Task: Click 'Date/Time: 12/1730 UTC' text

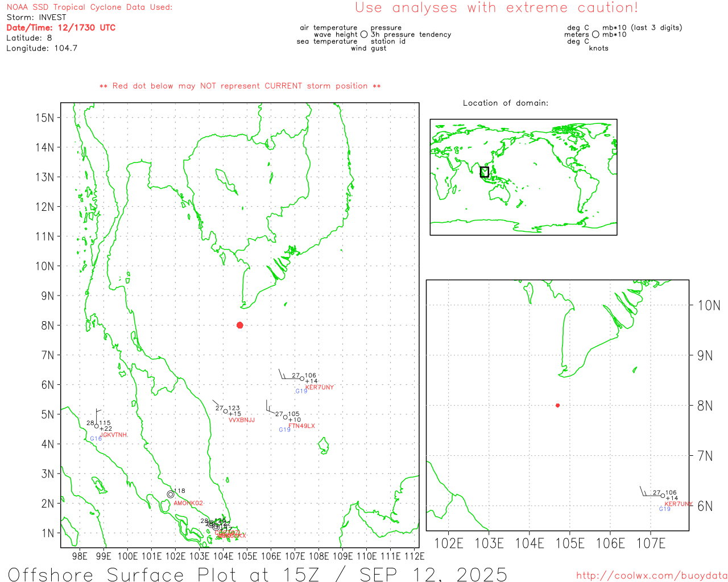Action: coord(61,27)
